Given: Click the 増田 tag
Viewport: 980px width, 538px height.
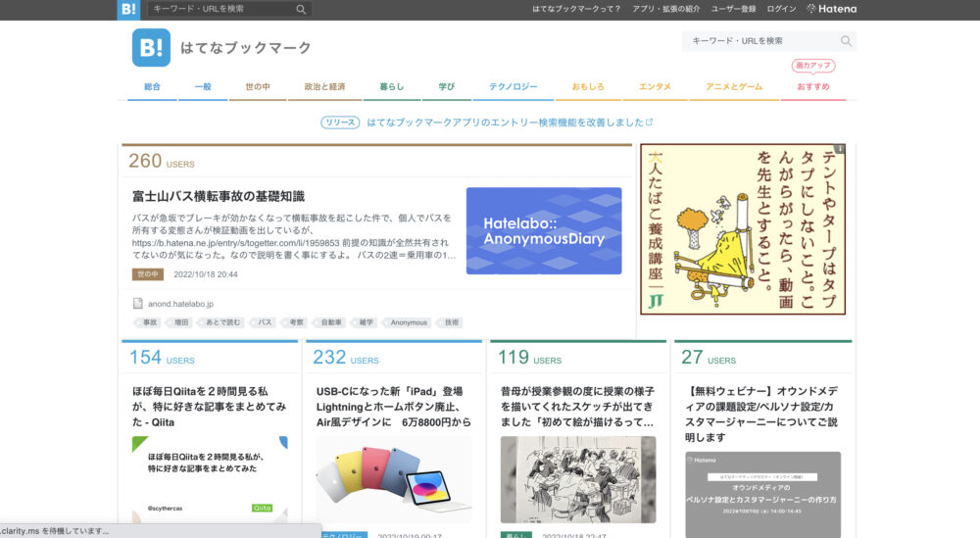Looking at the screenshot, I should click(180, 322).
